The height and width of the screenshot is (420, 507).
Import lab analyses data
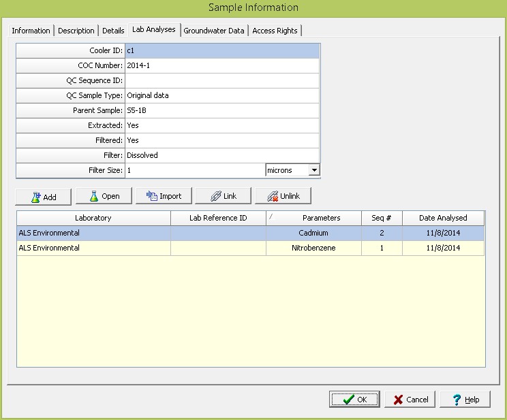tap(164, 196)
